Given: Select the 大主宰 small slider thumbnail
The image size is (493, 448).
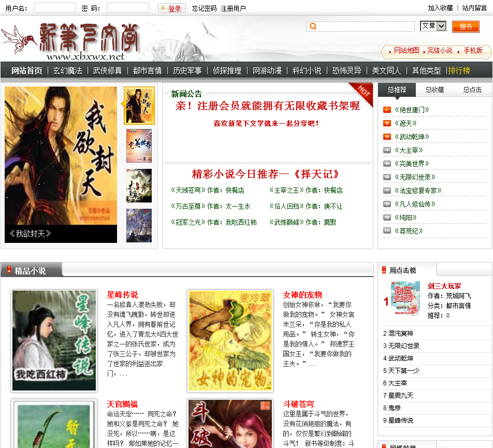Looking at the screenshot, I should coord(139,185).
